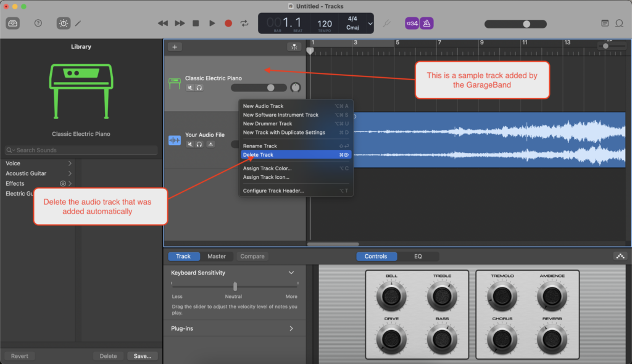Mute the Your Audio File track

(x=190, y=144)
